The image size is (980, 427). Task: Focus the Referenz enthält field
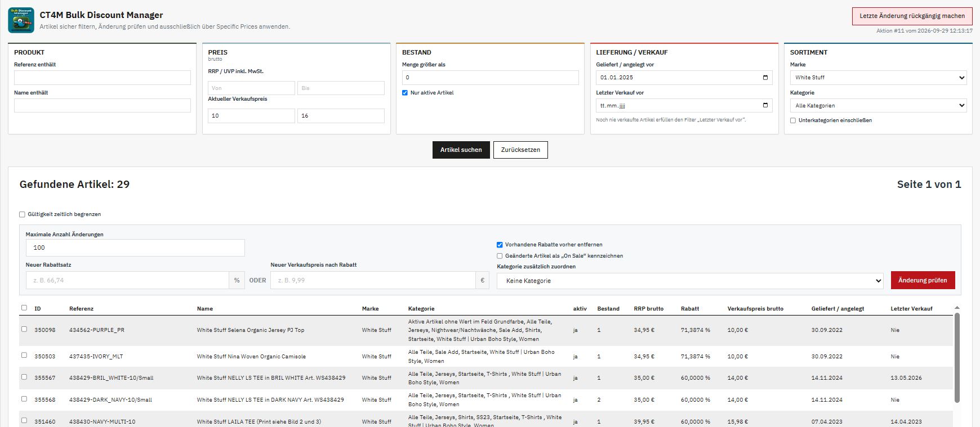click(103, 78)
